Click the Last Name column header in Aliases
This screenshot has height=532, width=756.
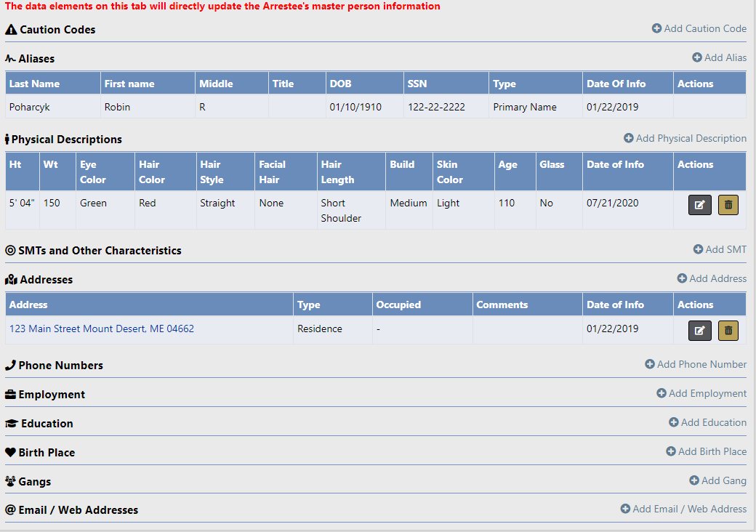pyautogui.click(x=35, y=84)
